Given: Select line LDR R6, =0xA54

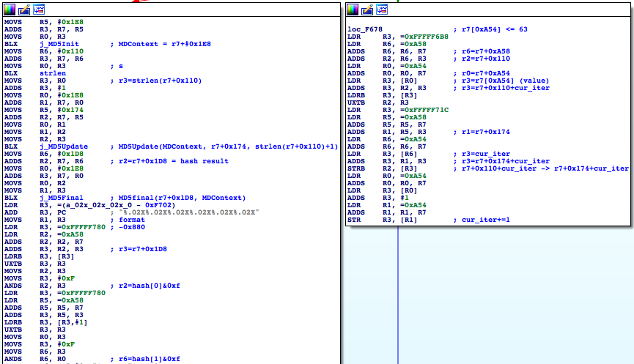Looking at the screenshot, I should click(387, 139).
